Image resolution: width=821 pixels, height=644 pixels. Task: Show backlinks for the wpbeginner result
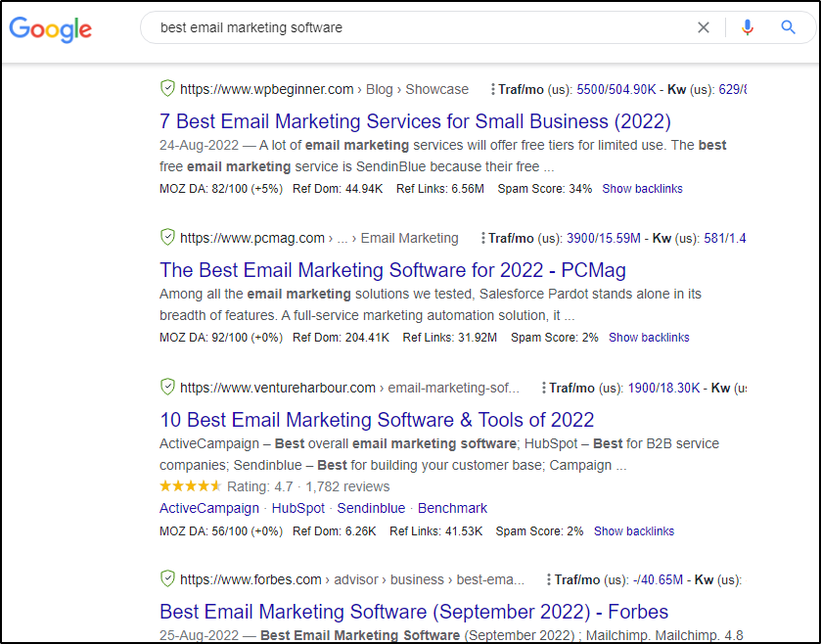click(642, 189)
